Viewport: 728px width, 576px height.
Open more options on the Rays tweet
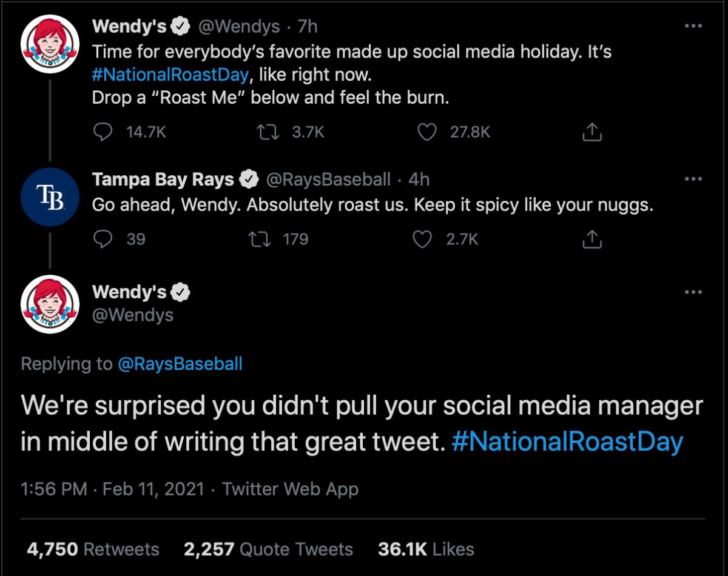tap(692, 179)
